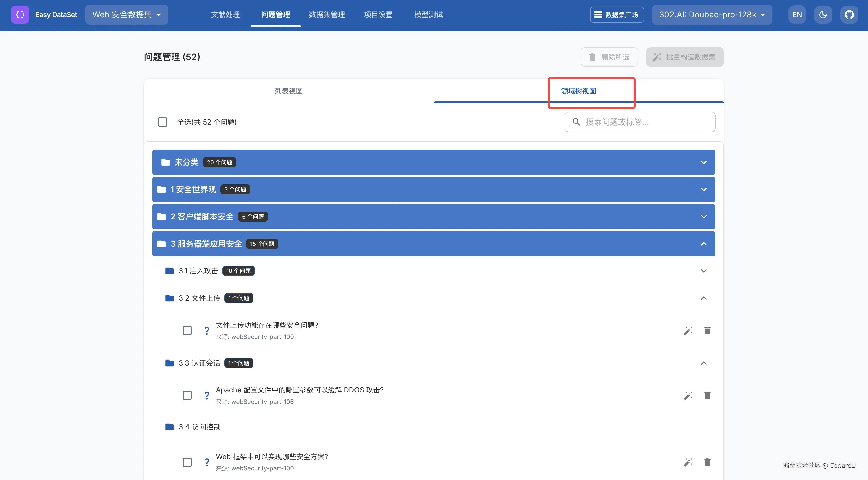Click magic wand for Web framework question

(x=688, y=462)
